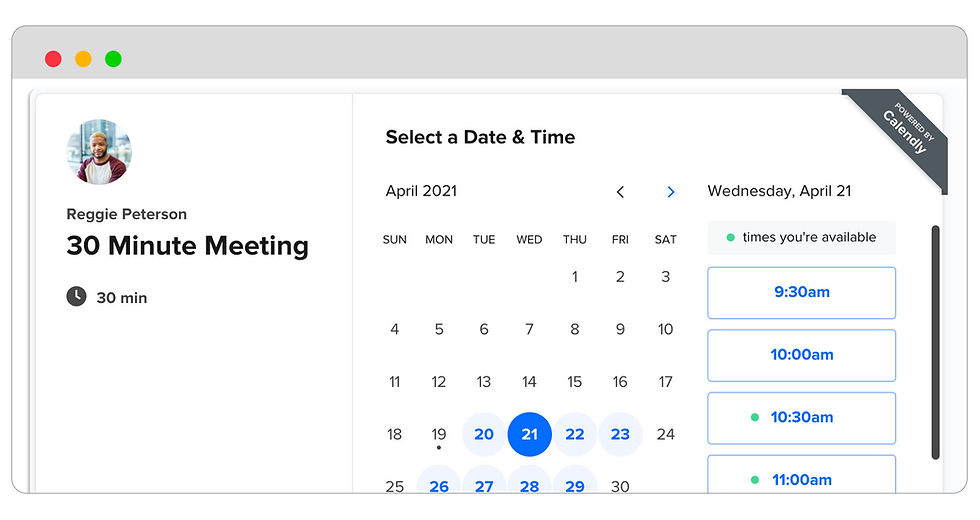980x520 pixels.
Task: Book the 10:30am available slot
Action: (x=801, y=418)
